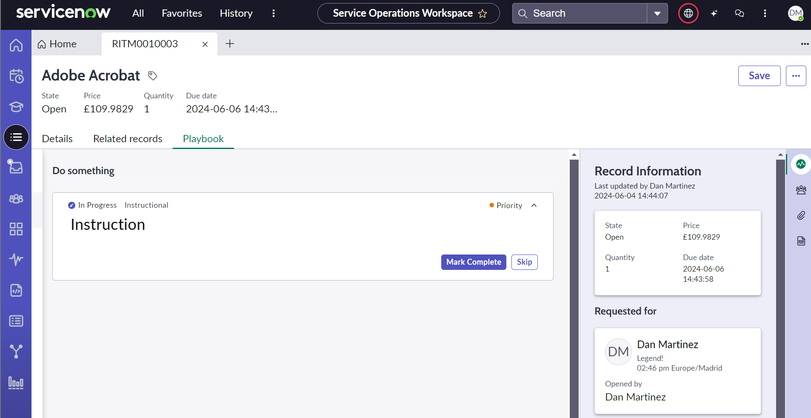The height and width of the screenshot is (418, 811).
Task: Open the four-squares dashboard sidebar icon
Action: point(16,229)
